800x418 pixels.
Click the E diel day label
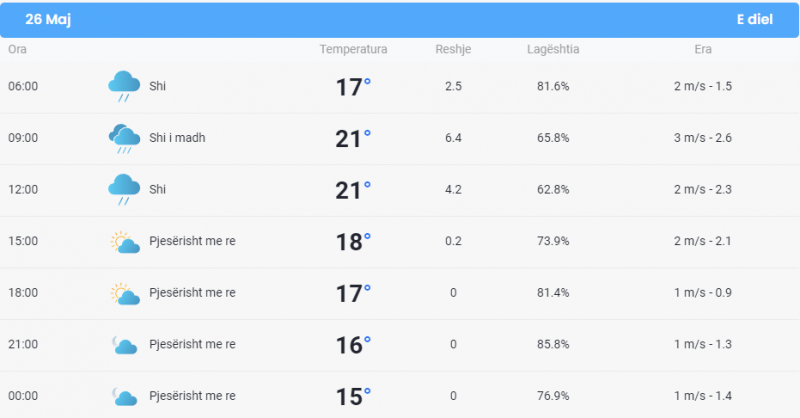tap(755, 19)
